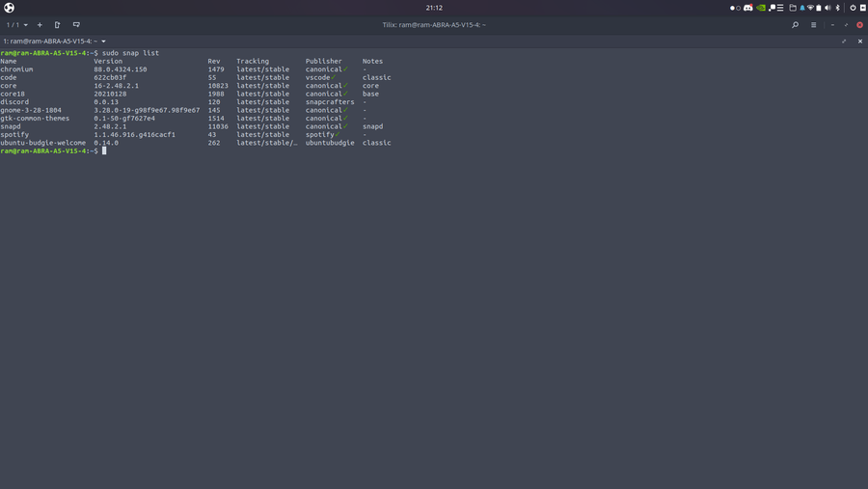Screen dimensions: 868x489
Task: Open Bluetooth indicator
Action: click(837, 8)
